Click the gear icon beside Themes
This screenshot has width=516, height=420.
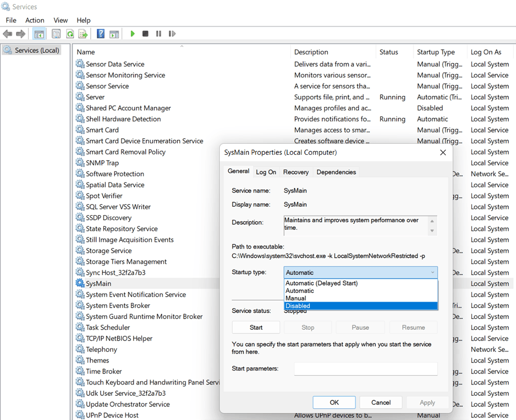(x=80, y=360)
